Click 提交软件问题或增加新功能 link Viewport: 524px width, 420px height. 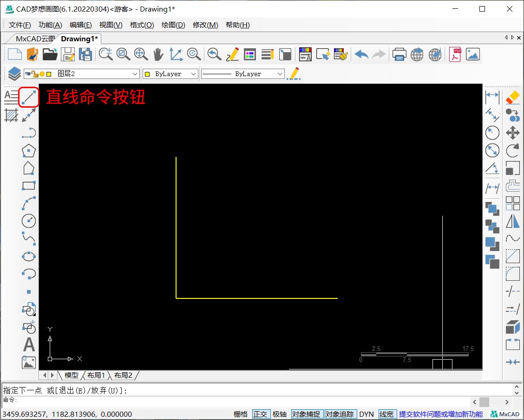pos(440,414)
